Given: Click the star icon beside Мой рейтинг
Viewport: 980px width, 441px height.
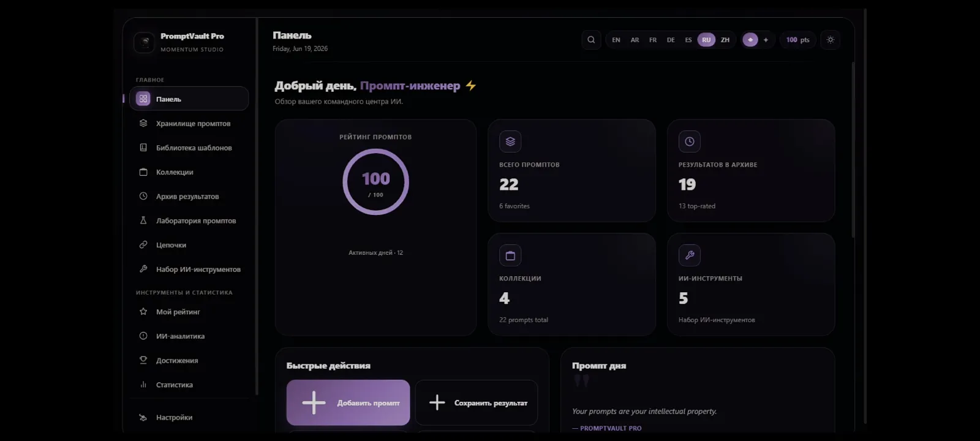Looking at the screenshot, I should 143,312.
